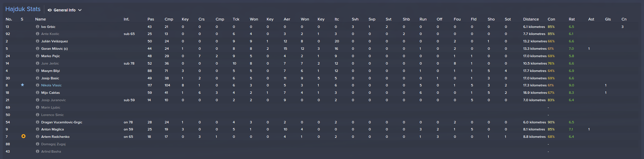The height and width of the screenshot is (159, 644).
Task: Sort by the Distance column header
Action: [531, 19]
